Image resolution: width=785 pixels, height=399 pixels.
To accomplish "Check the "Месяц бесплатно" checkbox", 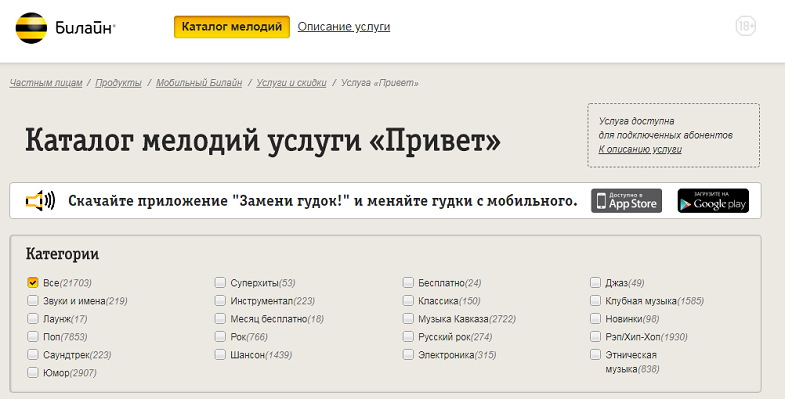I will [x=220, y=318].
